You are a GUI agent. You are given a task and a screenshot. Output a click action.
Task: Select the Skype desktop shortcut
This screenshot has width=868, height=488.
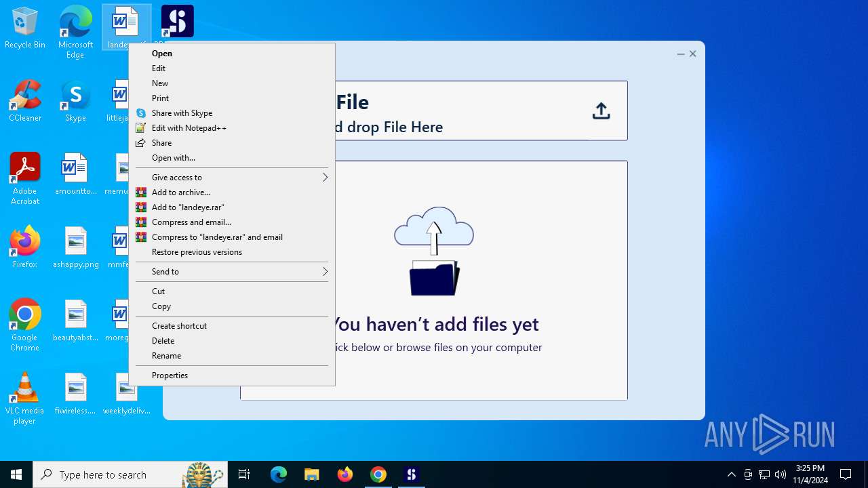tap(75, 101)
